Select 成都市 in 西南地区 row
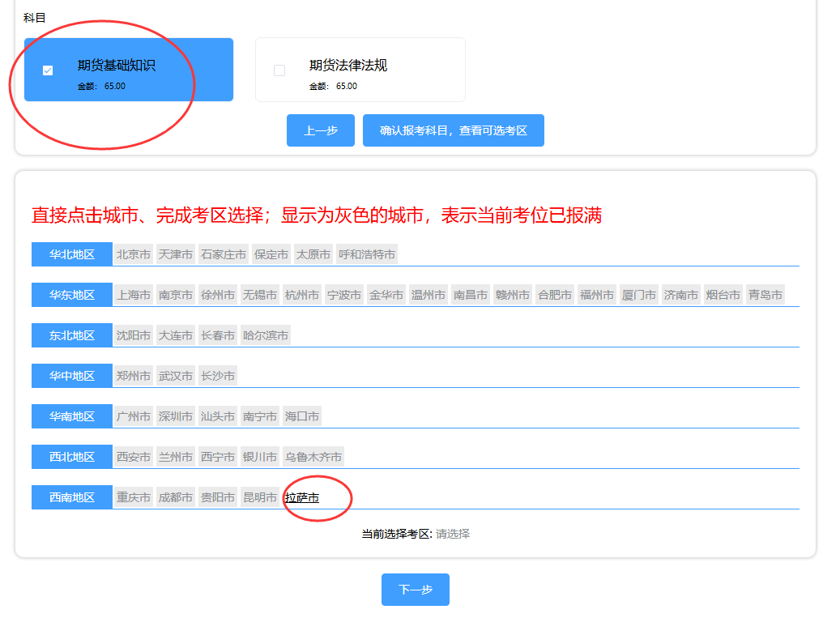The height and width of the screenshot is (635, 840). (176, 497)
